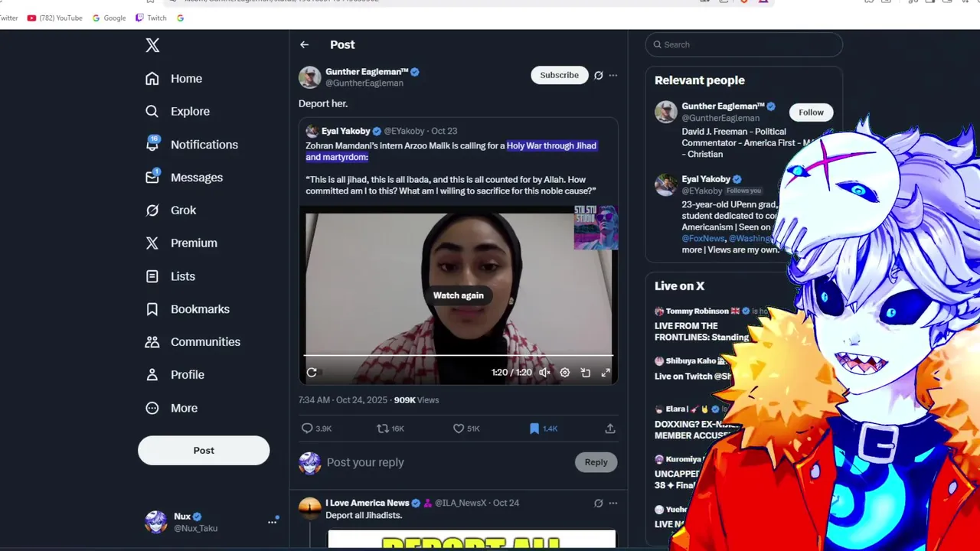Open Grok from sidebar
This screenshot has width=980, height=551.
coord(171,210)
